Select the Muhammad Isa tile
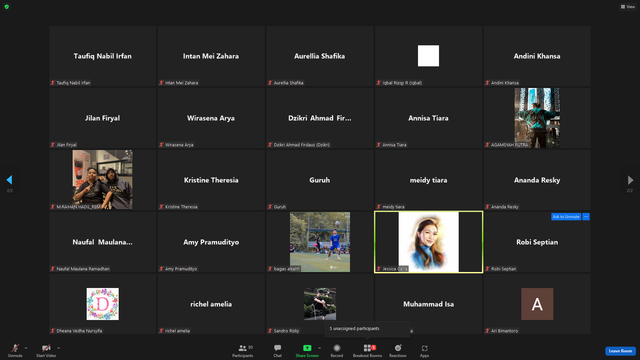 point(429,304)
